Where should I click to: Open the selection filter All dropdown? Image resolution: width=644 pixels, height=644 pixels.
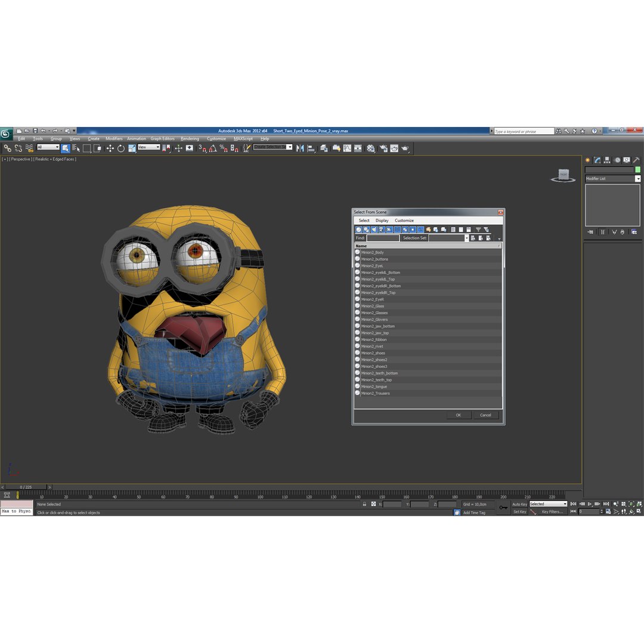(x=48, y=147)
